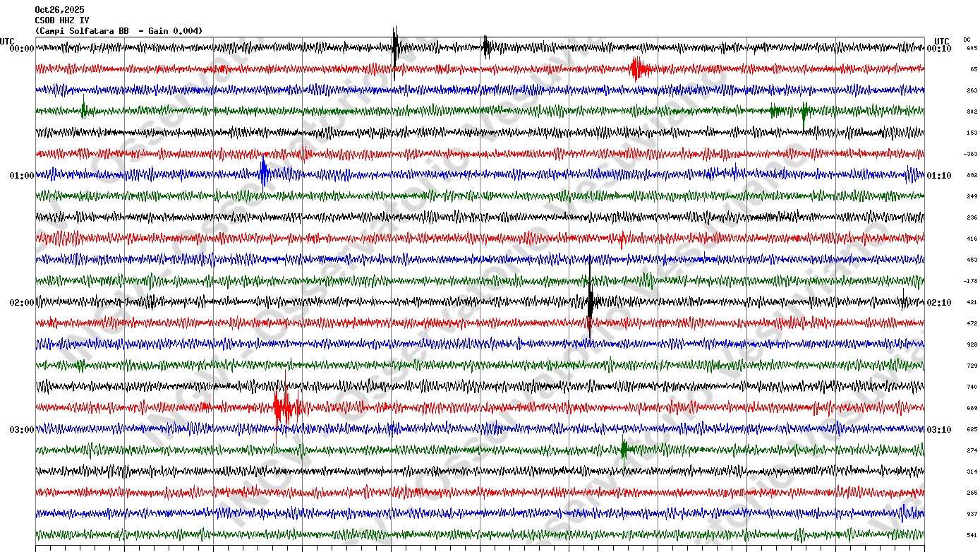Select the DC value -178
This screenshot has width=980, height=552.
(970, 281)
